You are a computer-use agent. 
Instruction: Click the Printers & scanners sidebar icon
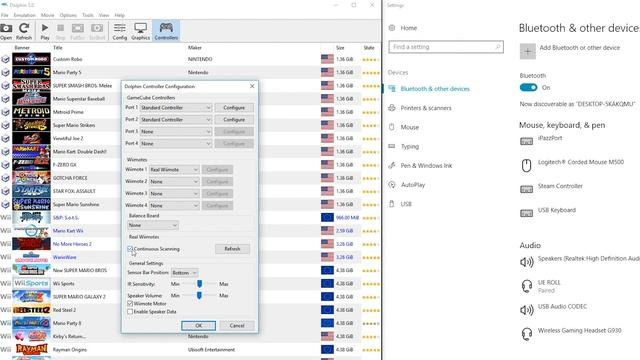(x=392, y=108)
